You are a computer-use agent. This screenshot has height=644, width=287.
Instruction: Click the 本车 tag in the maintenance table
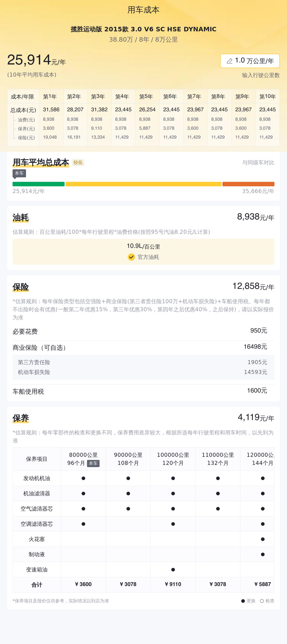coord(93,463)
